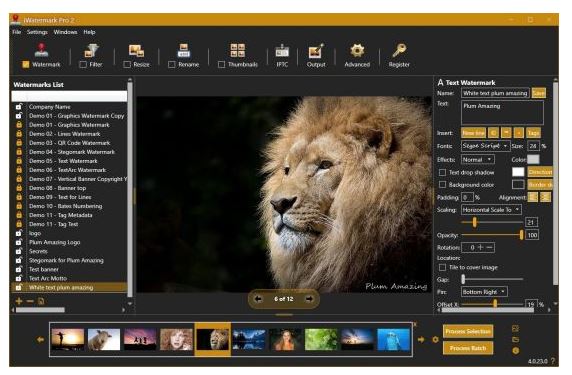Viewport: 572px width, 375px height.
Task: Enable the Rename checkbox
Action: 172,65
